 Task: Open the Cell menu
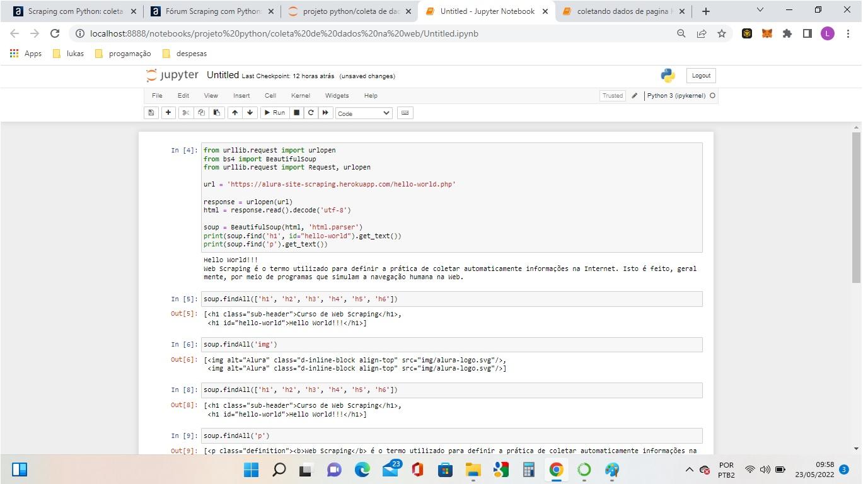click(270, 96)
